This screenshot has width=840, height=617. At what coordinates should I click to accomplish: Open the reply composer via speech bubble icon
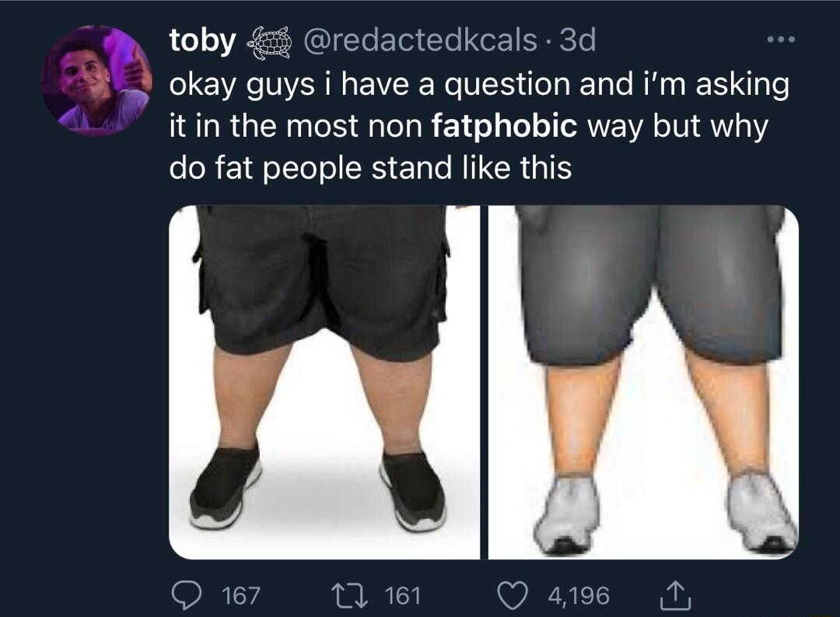pos(186,595)
